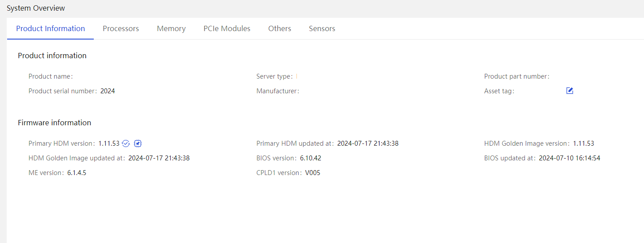This screenshot has height=243, width=644.
Task: Click the Product information section heading
Action: (52, 56)
